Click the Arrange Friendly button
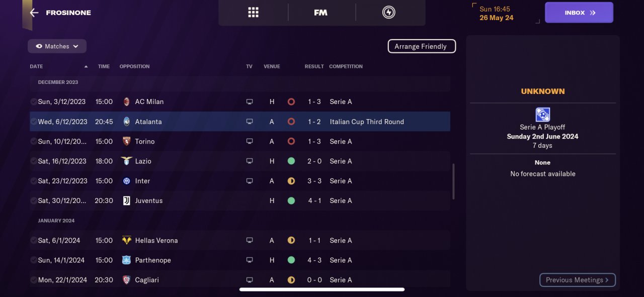 [x=422, y=46]
